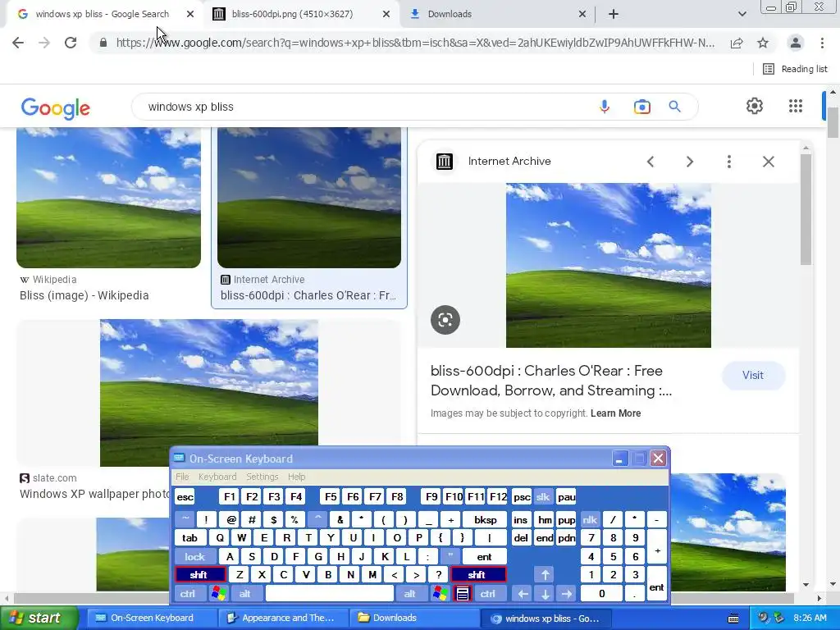The width and height of the screenshot is (840, 630).
Task: Open Bliss (image) - Wikipedia result link
Action: click(x=84, y=295)
